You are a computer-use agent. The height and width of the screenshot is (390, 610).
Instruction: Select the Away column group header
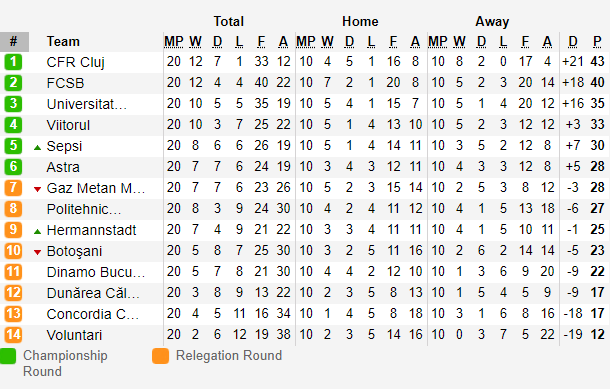[x=492, y=21]
